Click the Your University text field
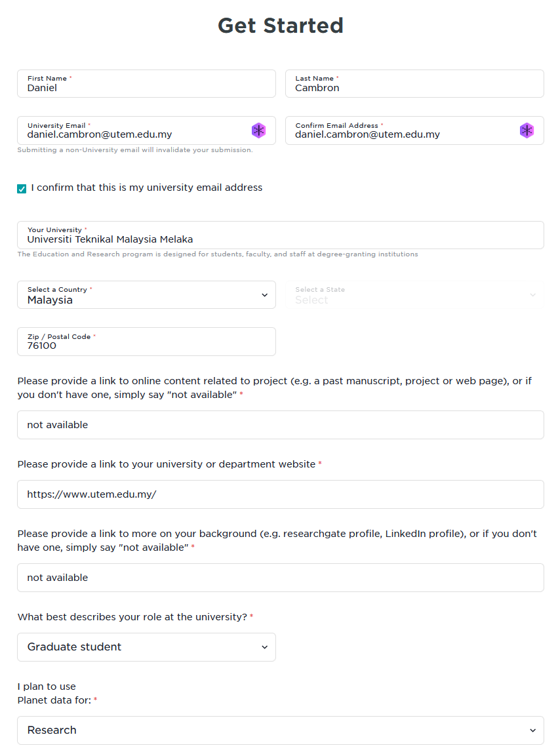This screenshot has width=558, height=756. pos(281,235)
